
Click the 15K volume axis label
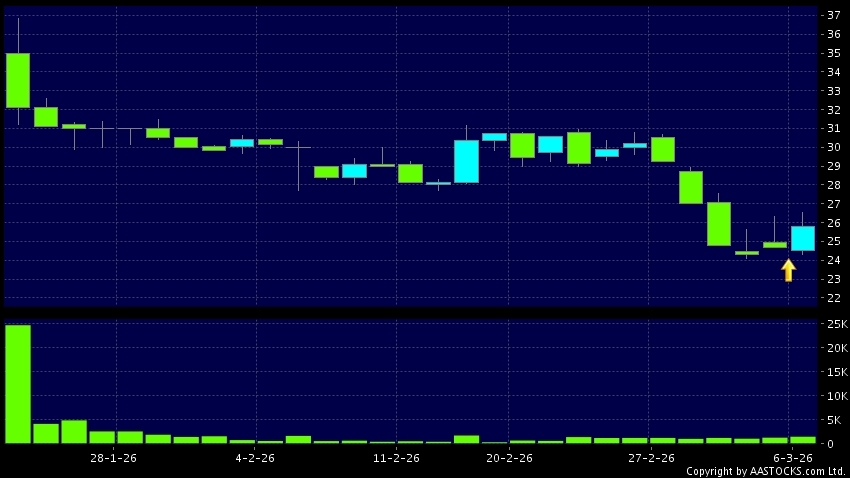(835, 372)
